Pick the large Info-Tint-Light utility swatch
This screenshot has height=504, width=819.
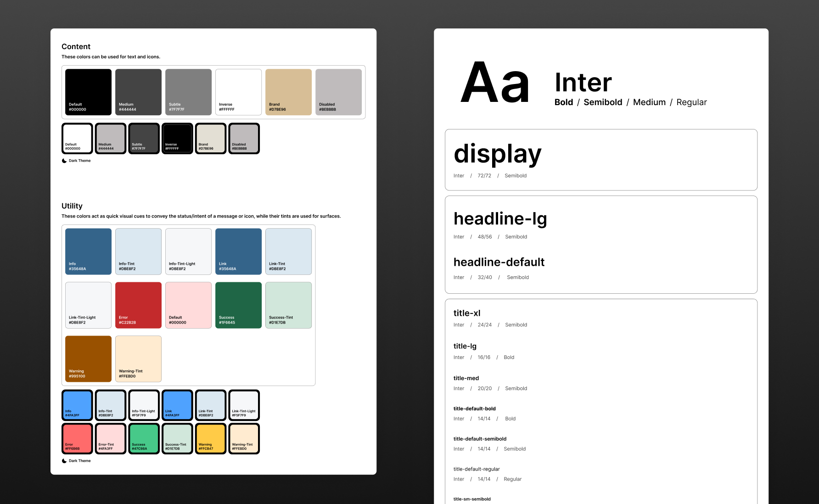tap(188, 252)
